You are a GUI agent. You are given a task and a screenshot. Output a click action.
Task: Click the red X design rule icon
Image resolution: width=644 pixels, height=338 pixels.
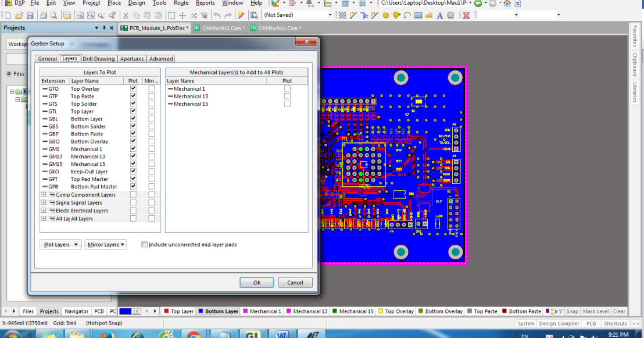(x=466, y=15)
